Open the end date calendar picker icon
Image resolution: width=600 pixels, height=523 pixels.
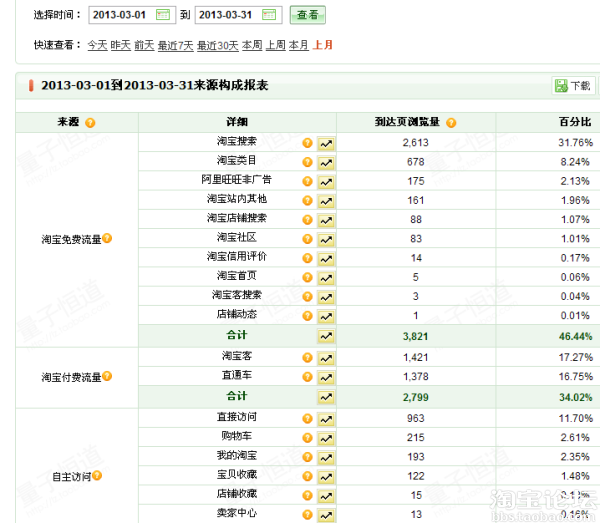pos(269,15)
